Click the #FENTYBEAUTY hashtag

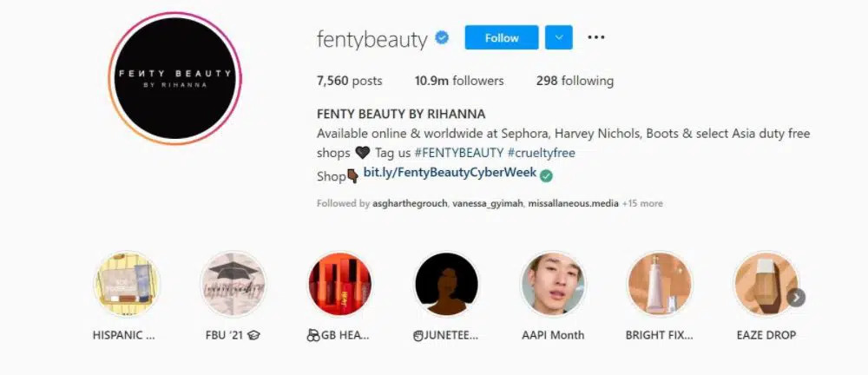(x=459, y=153)
